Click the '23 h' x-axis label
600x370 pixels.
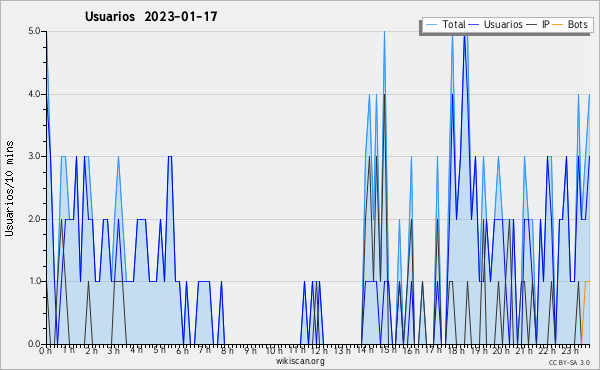tap(569, 350)
